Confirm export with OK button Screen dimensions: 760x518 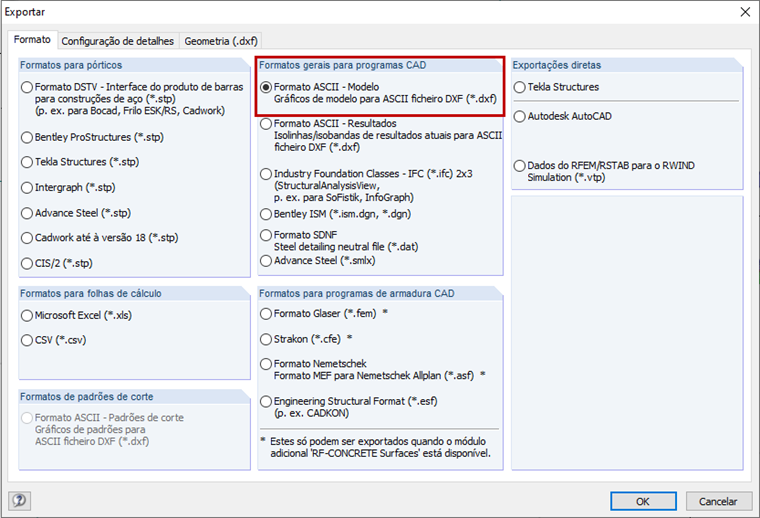(x=643, y=501)
